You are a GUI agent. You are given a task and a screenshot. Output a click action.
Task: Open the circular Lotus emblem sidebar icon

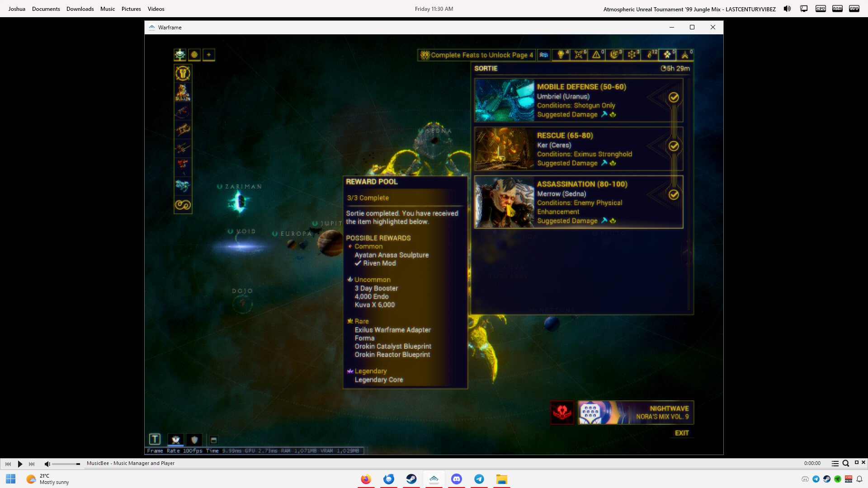(183, 73)
